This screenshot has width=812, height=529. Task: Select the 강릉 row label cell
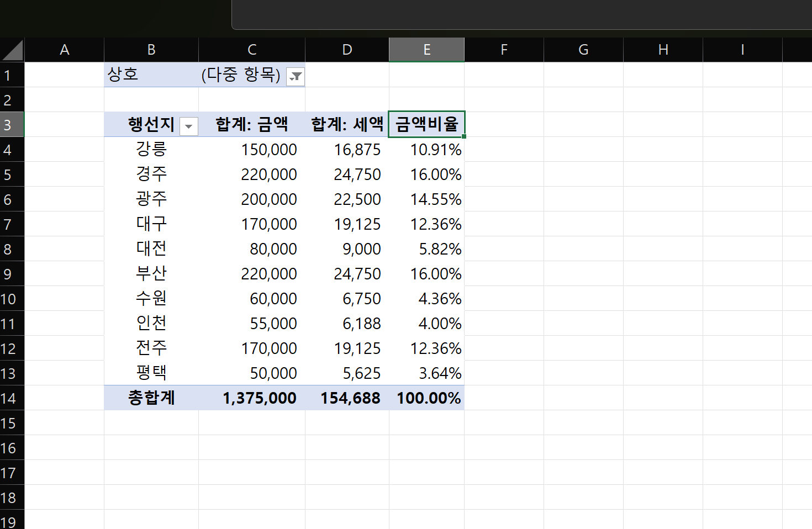pos(151,149)
